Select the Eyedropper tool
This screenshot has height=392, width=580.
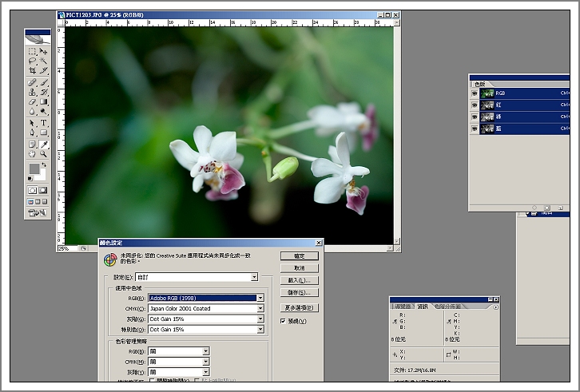(44, 144)
